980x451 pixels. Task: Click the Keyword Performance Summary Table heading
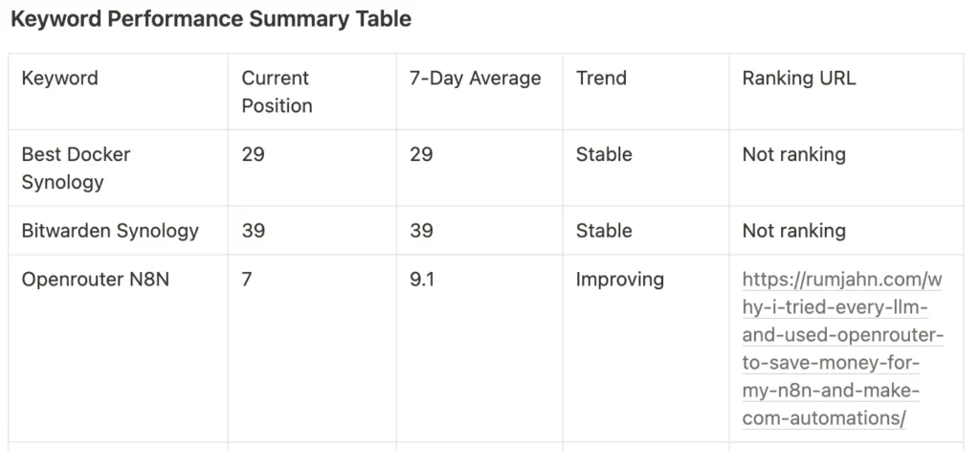click(x=211, y=18)
